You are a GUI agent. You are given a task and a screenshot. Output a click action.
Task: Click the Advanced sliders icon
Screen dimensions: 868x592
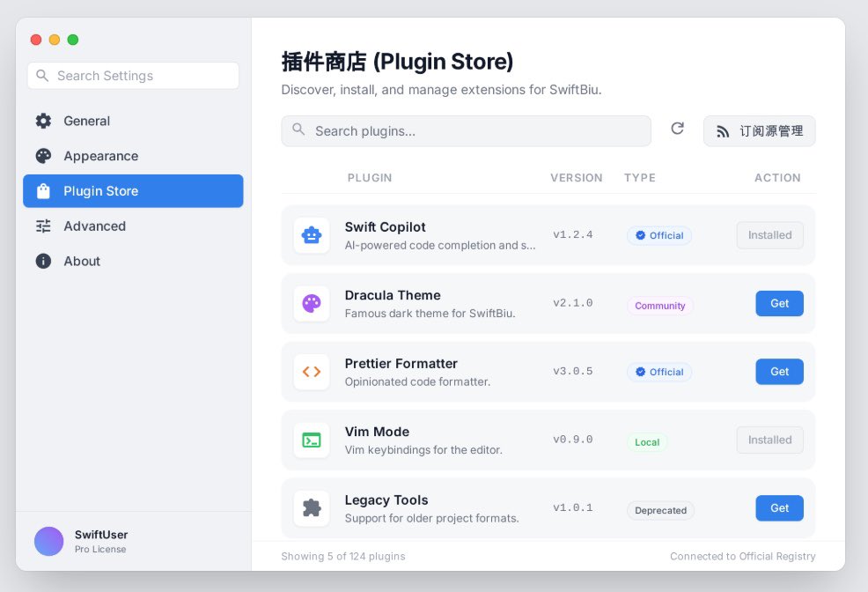click(43, 226)
